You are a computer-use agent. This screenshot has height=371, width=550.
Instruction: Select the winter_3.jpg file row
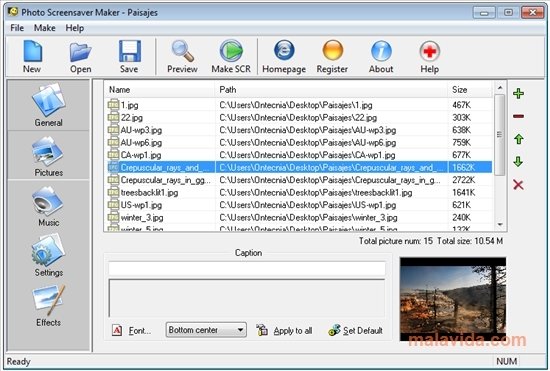pos(299,217)
